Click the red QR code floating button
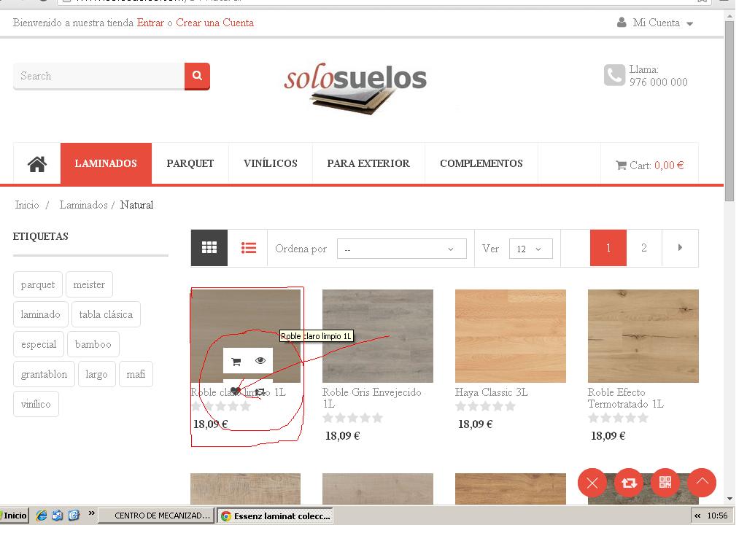Image resolution: width=747 pixels, height=560 pixels. 665,483
